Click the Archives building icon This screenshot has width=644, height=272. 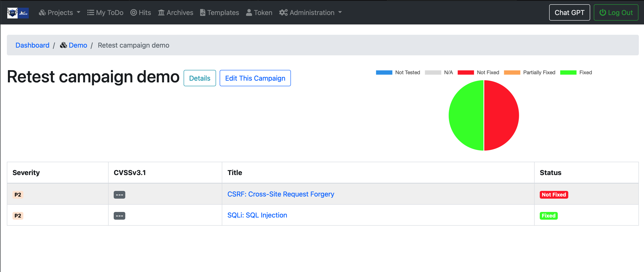coord(161,12)
